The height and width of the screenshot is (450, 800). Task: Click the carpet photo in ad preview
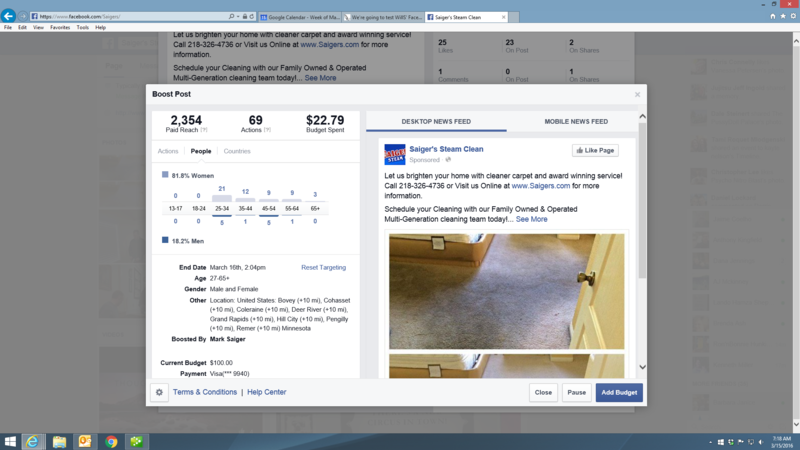(506, 291)
